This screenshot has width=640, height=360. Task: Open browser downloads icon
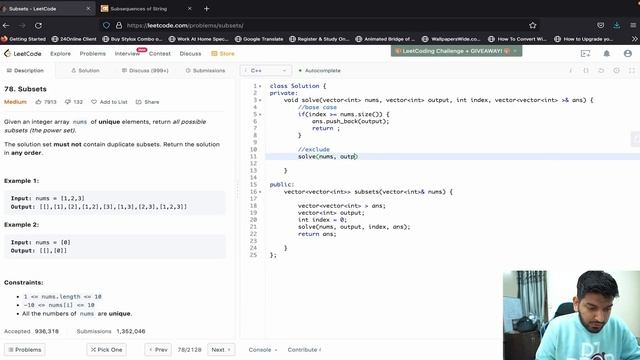click(x=617, y=25)
